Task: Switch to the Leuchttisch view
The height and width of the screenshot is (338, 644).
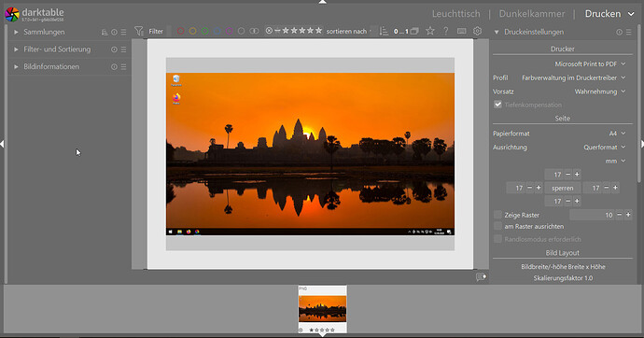Action: coord(455,14)
